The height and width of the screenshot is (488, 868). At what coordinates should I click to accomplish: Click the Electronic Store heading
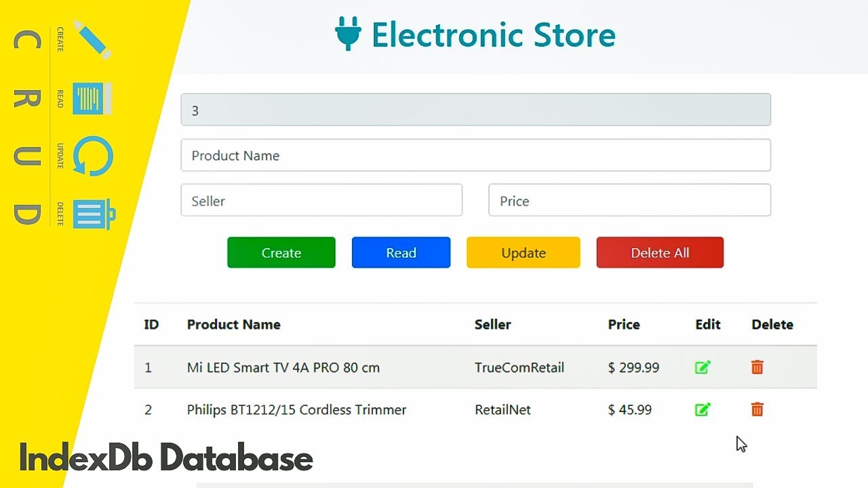click(493, 35)
